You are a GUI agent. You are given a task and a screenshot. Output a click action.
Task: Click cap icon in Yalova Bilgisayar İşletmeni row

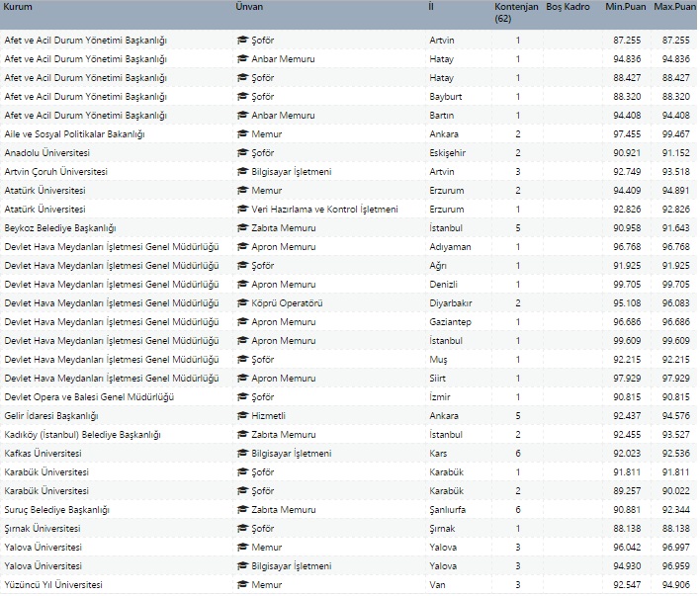click(242, 566)
